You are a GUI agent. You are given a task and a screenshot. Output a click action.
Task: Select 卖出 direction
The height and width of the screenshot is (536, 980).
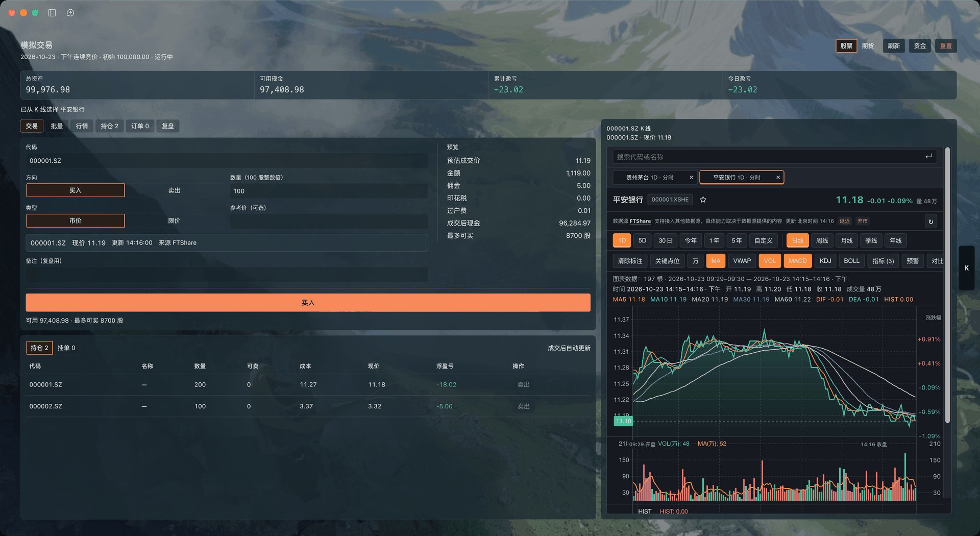(174, 190)
